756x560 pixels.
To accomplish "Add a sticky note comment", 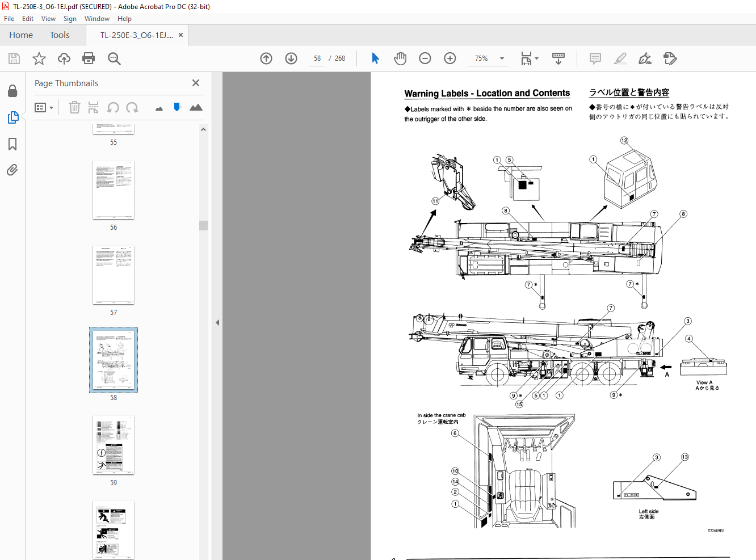I will tap(595, 58).
